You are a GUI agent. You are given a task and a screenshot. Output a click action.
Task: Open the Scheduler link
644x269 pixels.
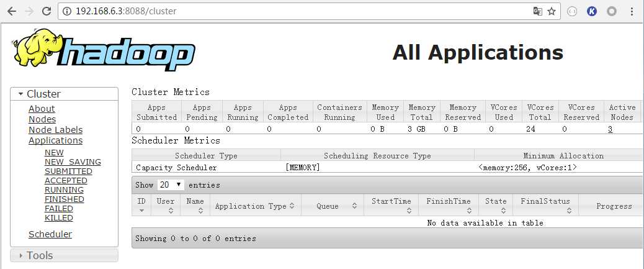(50, 234)
